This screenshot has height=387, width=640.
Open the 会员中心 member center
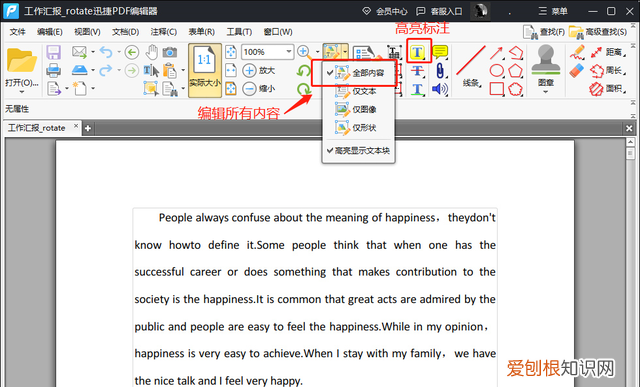[385, 11]
